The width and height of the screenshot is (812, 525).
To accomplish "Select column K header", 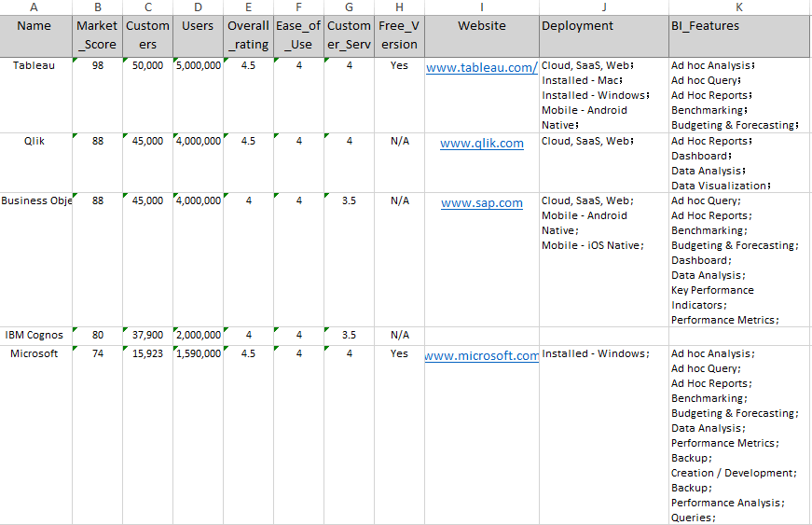I will click(739, 7).
